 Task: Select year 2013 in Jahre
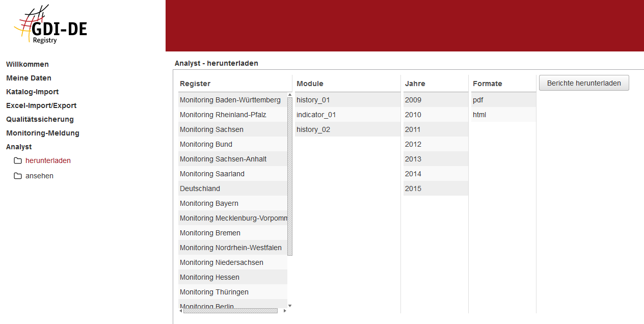click(x=413, y=159)
